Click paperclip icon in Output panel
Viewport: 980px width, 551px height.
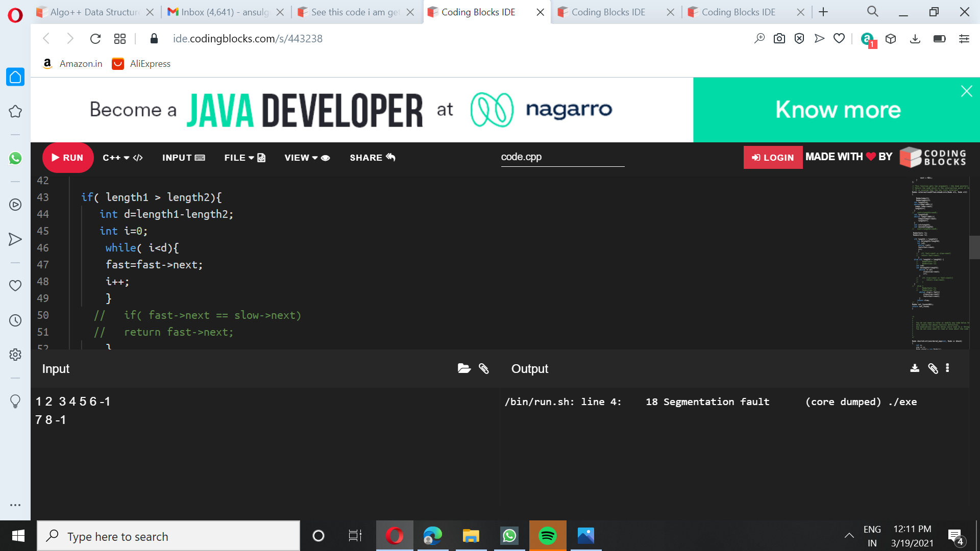pos(933,368)
